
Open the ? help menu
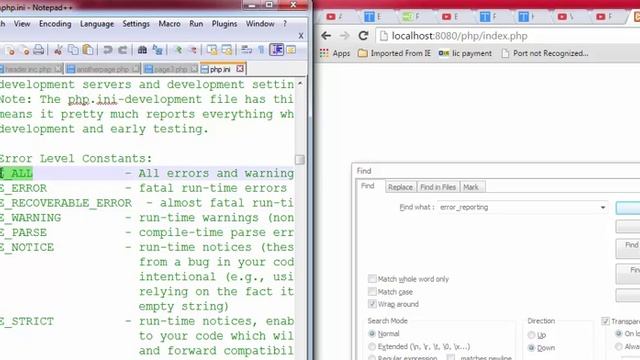[x=285, y=24]
